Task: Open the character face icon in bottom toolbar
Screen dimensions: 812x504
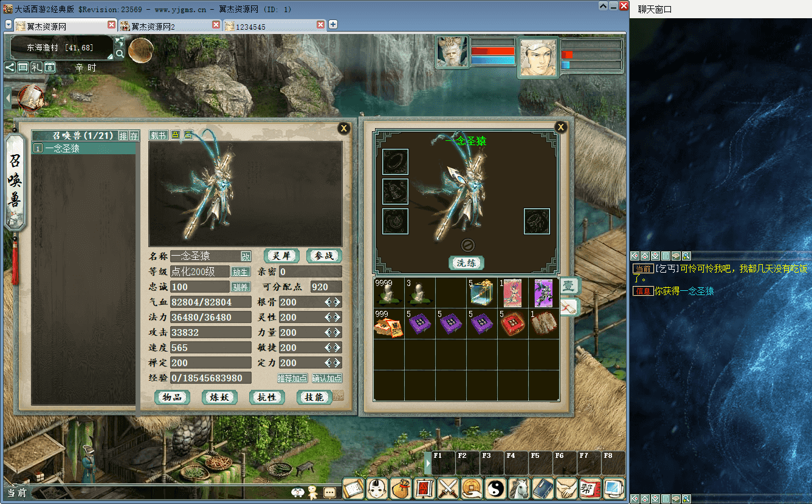Action: (x=377, y=488)
